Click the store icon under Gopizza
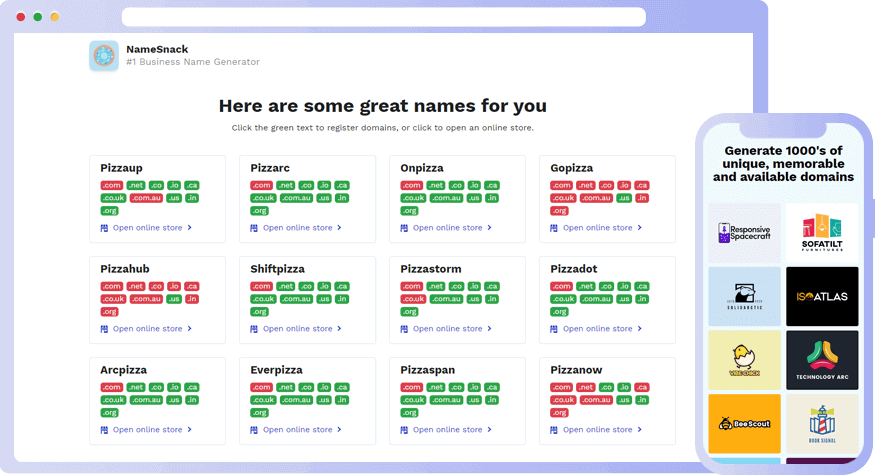The width and height of the screenshot is (876, 475). [x=554, y=228]
